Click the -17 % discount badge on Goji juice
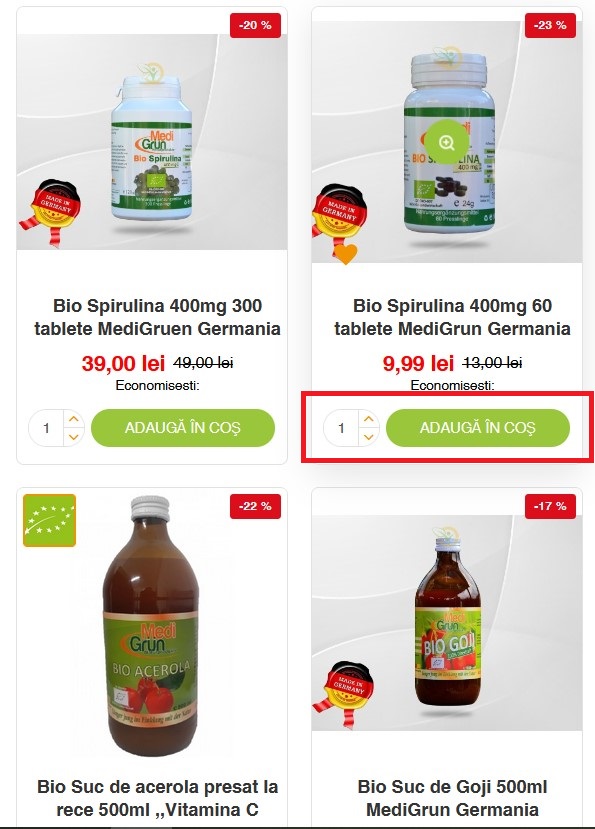The width and height of the screenshot is (595, 829). tap(550, 506)
